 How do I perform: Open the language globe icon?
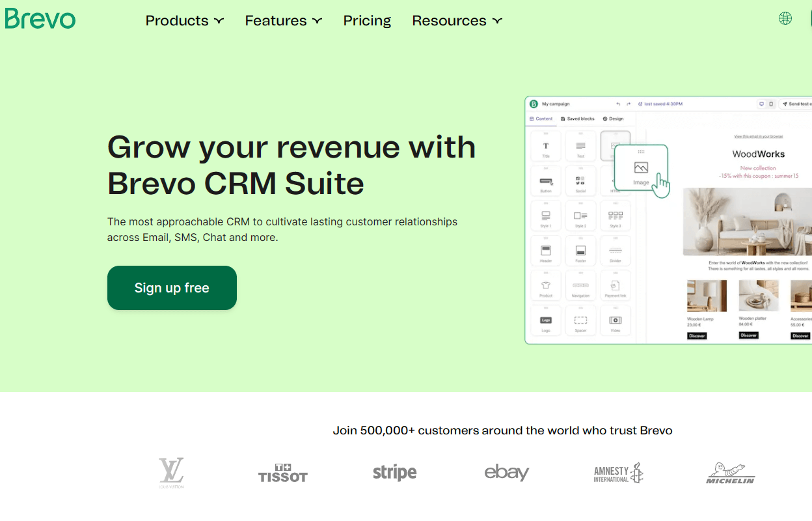pos(785,18)
